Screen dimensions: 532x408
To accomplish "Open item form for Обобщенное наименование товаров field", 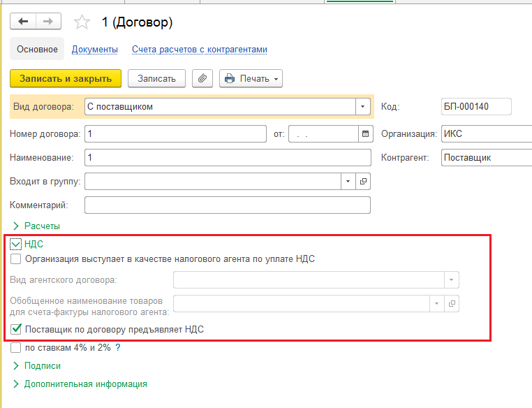I will click(452, 303).
